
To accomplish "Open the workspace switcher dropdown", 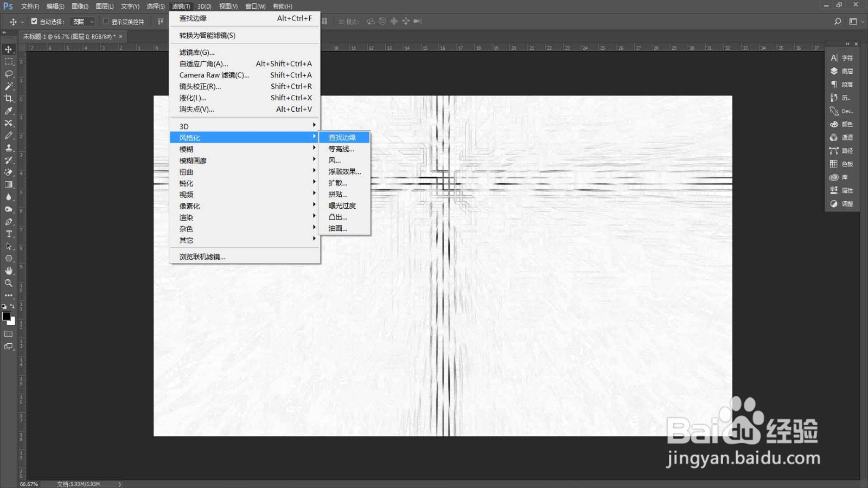I will [856, 22].
